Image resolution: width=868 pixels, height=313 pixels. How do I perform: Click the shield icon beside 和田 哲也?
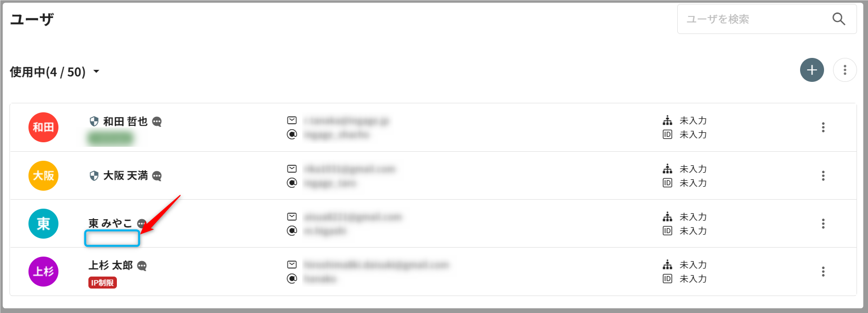pos(93,121)
